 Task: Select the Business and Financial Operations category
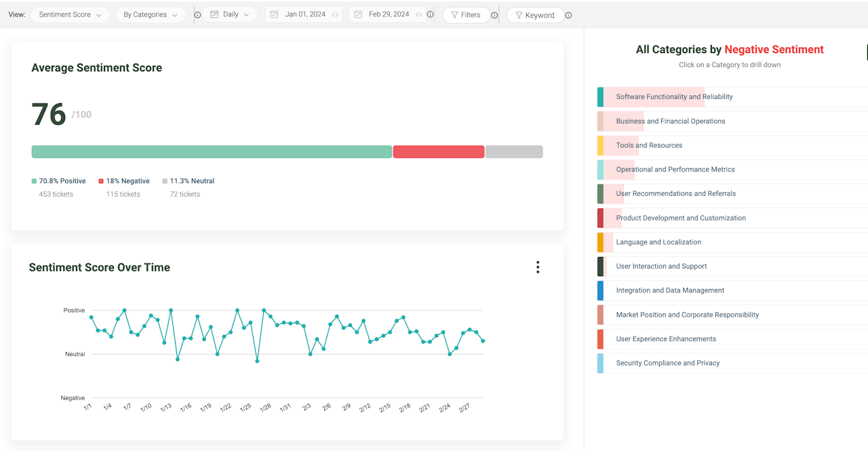pos(732,121)
